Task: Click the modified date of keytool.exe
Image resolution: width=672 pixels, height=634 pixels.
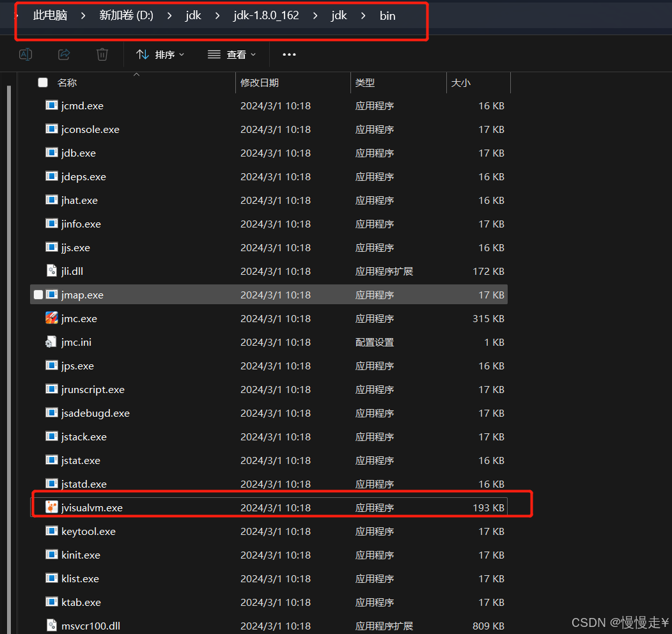Action: 276,531
